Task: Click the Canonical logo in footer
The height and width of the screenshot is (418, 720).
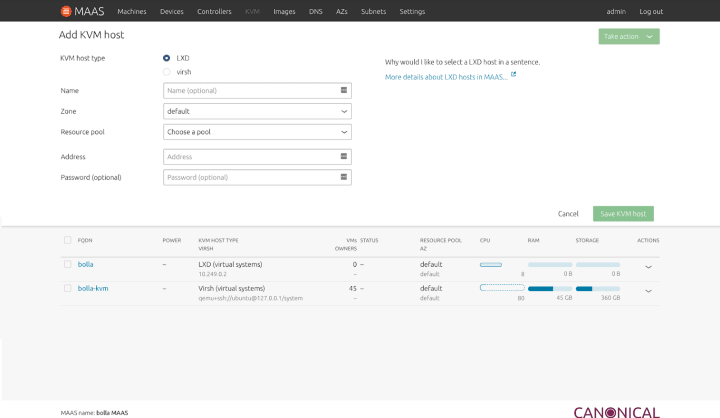Action: (x=616, y=411)
